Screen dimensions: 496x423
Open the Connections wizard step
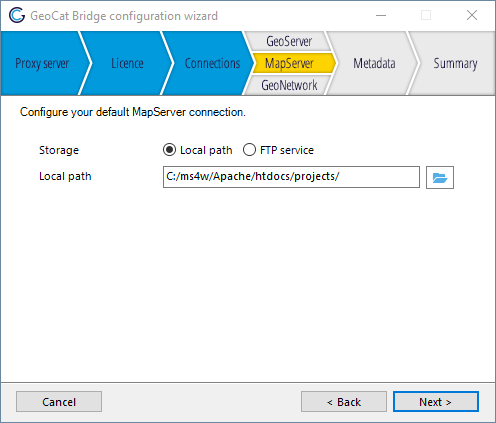click(212, 63)
